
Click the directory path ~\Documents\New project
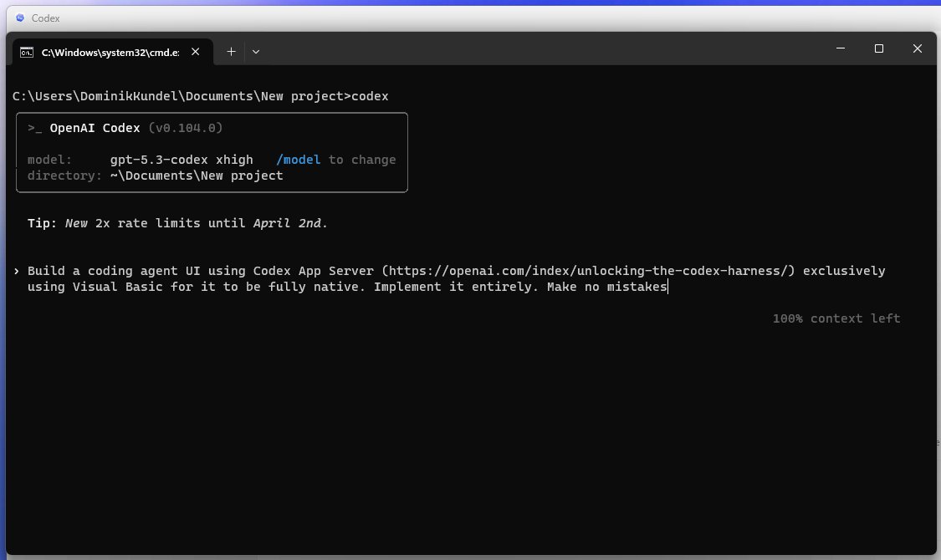196,175
